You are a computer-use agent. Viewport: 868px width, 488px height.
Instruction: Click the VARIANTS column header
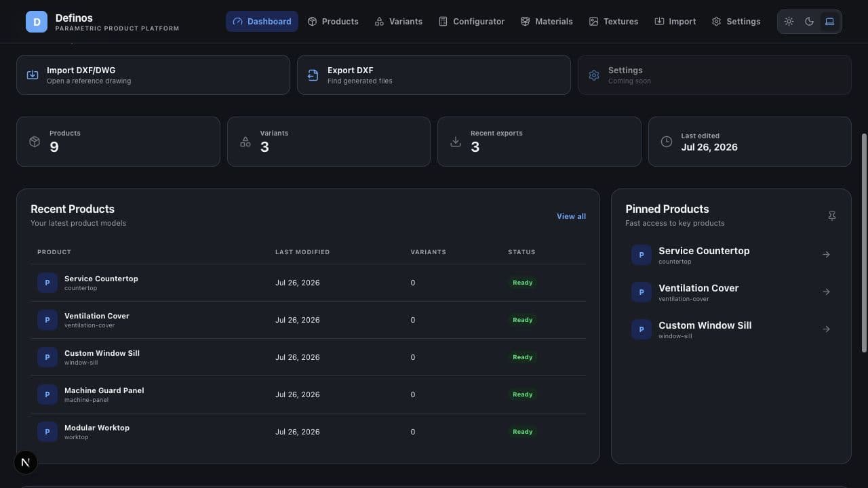pos(428,252)
